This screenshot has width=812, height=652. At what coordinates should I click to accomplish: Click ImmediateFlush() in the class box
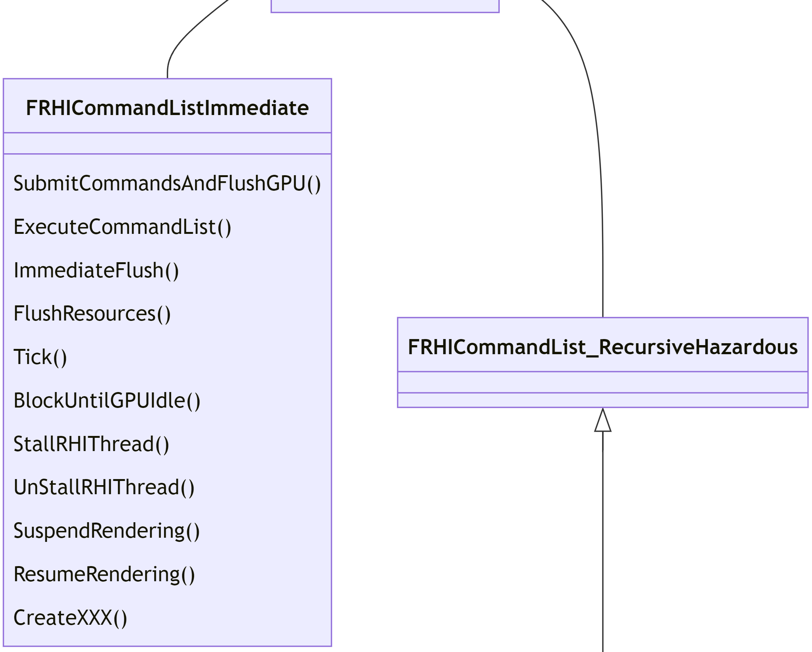[x=96, y=271]
